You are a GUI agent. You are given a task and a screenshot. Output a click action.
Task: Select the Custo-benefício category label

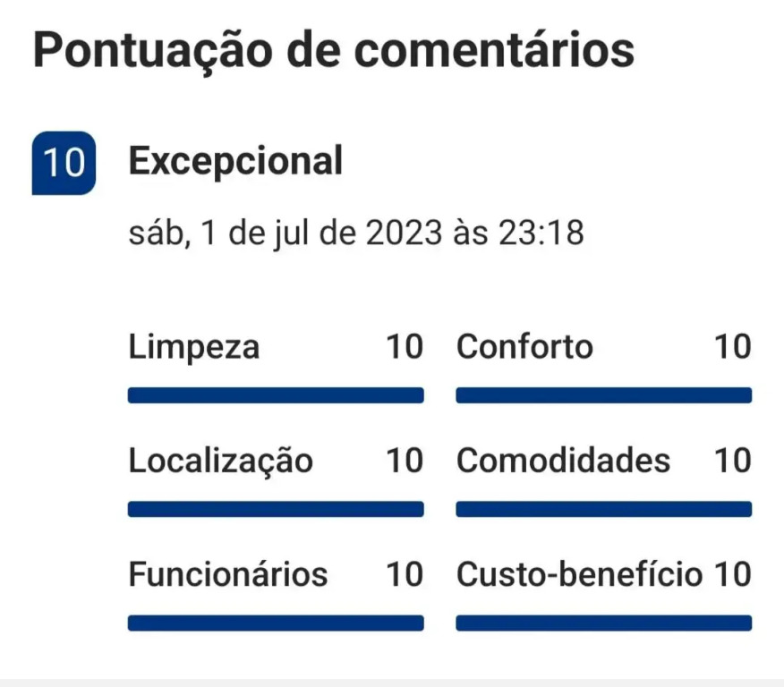tap(579, 574)
